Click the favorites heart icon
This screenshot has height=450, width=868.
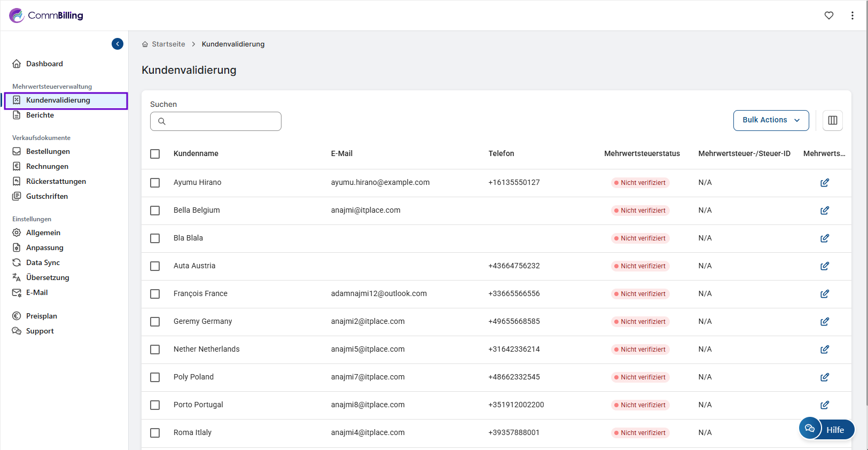click(828, 15)
